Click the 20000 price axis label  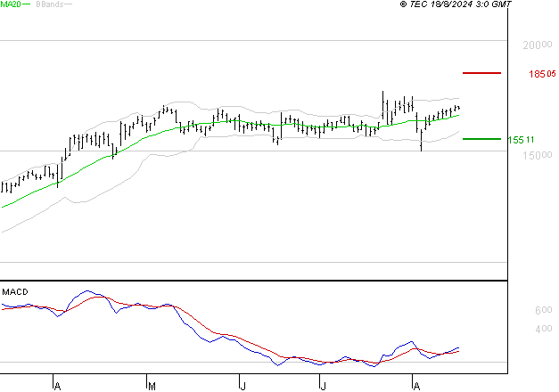pos(538,45)
